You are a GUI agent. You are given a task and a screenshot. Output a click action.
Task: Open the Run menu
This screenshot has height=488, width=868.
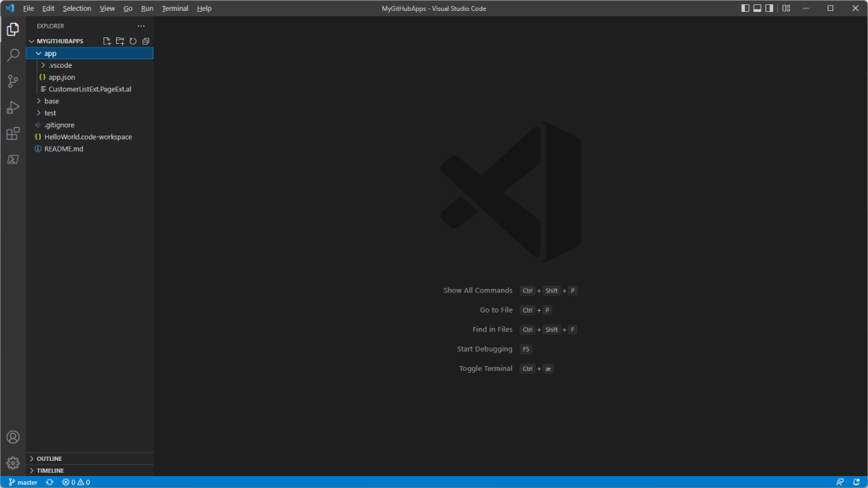147,8
